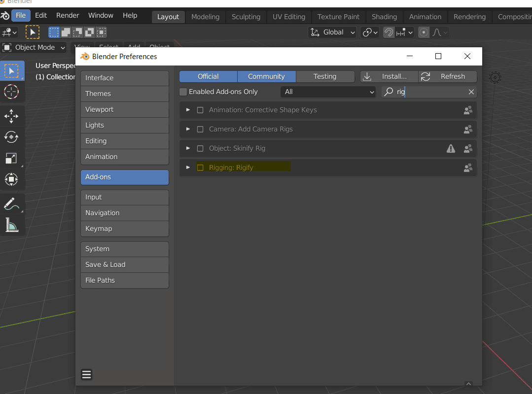
Task: Set selection mode to extend
Action: coord(66,32)
